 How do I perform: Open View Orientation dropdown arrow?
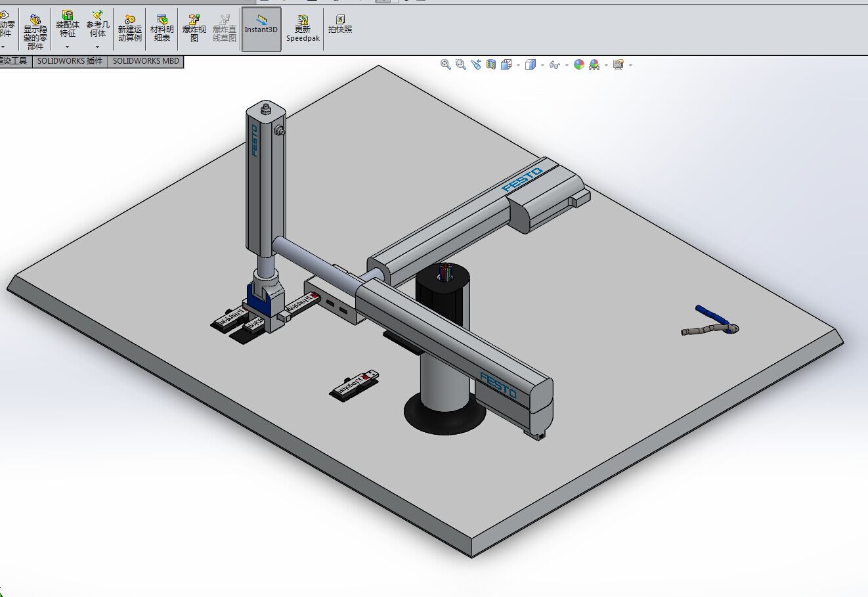click(518, 65)
